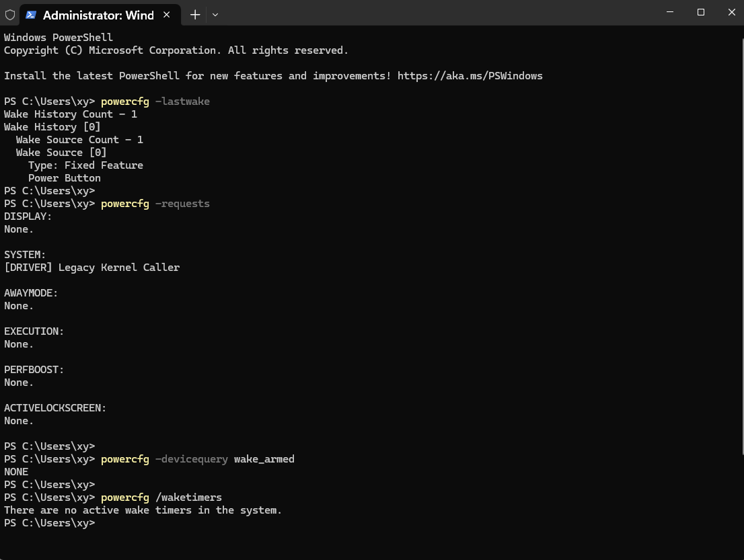Screen dimensions: 744x560
Task: Click 'Windows PowerShell' header line
Action: [59, 38]
